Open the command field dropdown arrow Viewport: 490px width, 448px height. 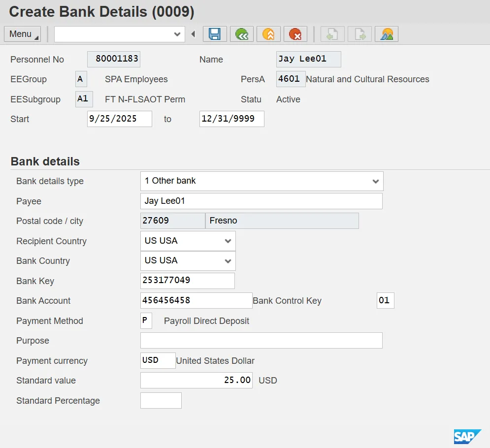point(177,34)
